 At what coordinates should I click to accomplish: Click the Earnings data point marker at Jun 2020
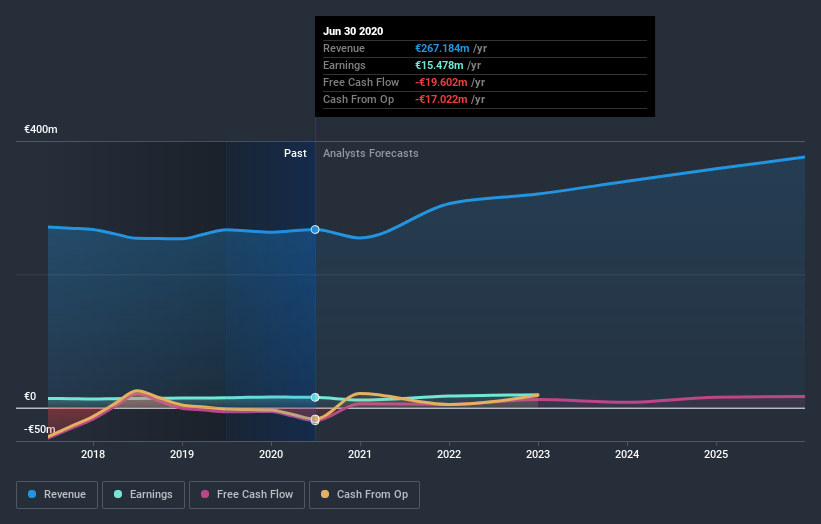coord(315,397)
